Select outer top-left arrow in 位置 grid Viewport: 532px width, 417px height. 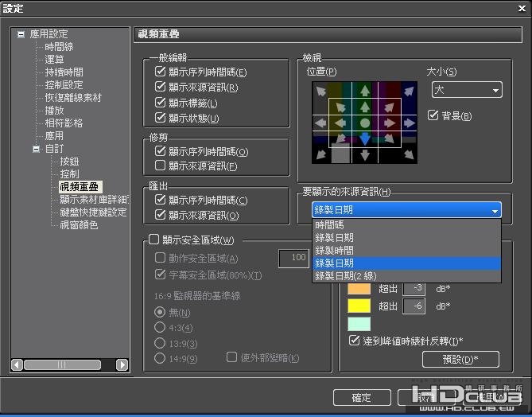(x=320, y=91)
